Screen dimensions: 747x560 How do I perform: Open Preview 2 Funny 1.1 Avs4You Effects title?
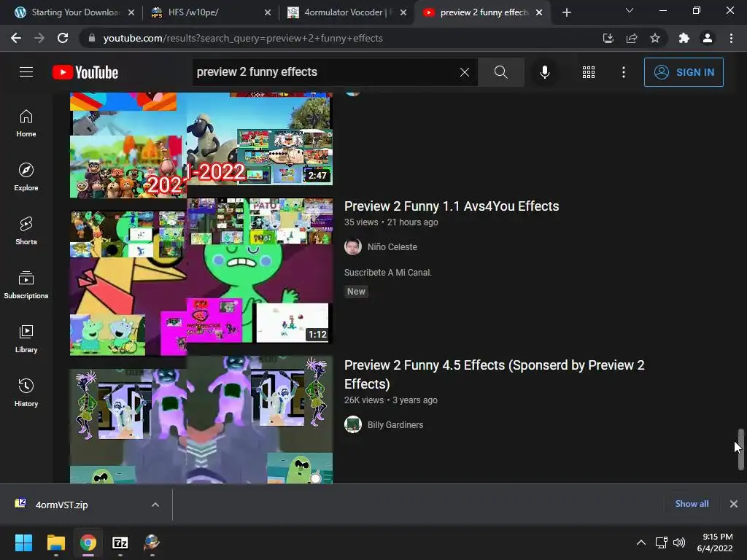[452, 206]
